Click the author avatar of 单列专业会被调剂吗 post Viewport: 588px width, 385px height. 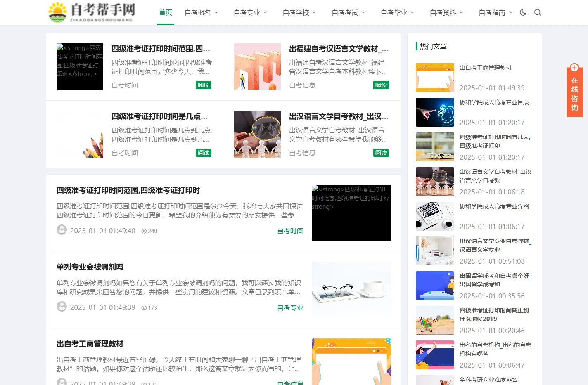(62, 307)
